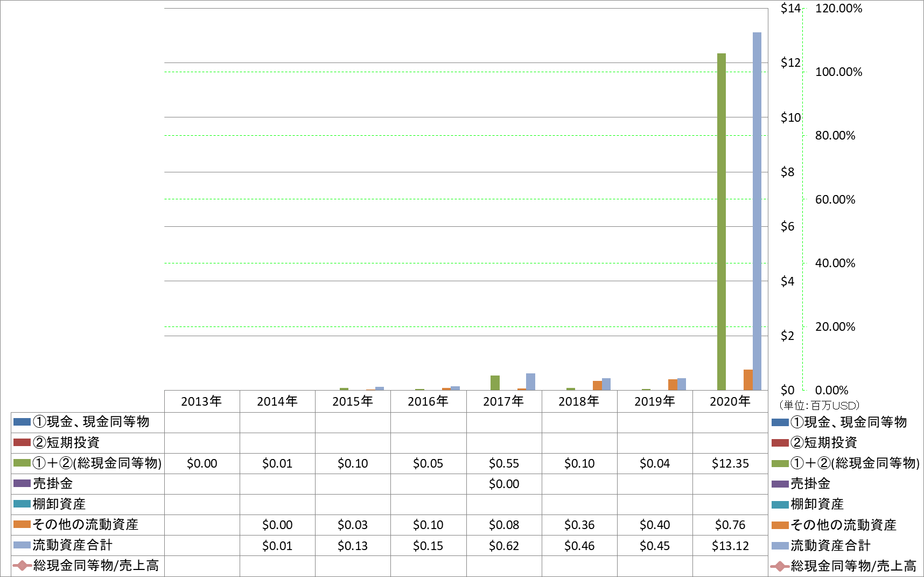Click the orange 2019年 other current assets bar

[x=673, y=385]
